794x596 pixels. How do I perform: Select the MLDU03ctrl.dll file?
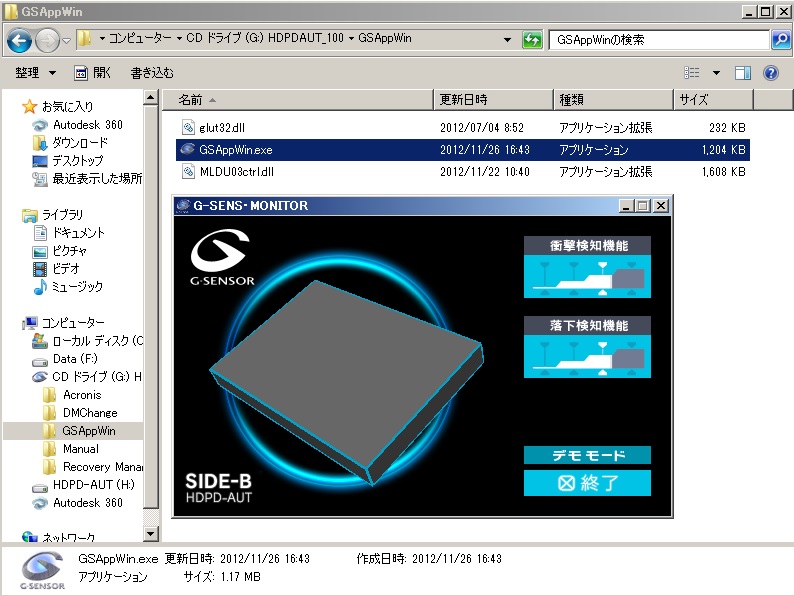[x=463, y=172]
